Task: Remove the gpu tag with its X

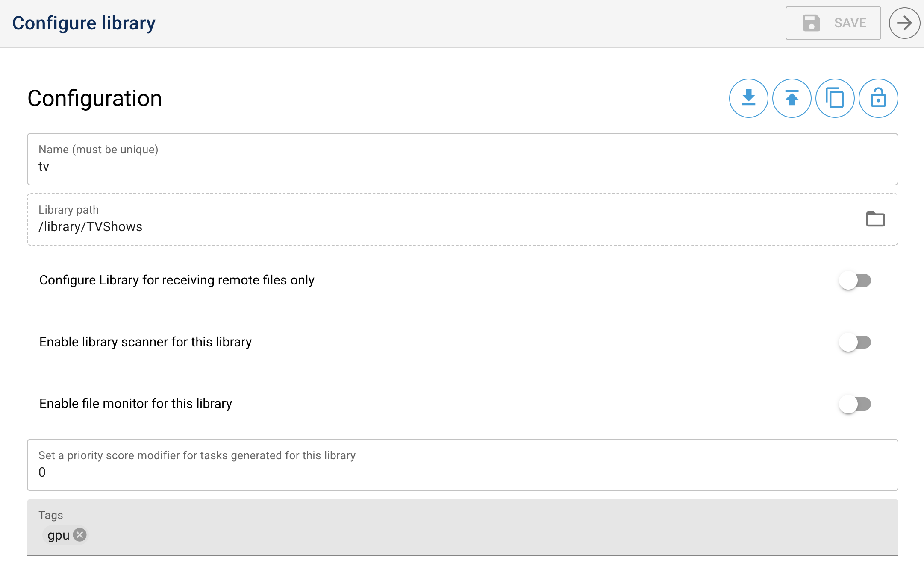Action: click(80, 535)
